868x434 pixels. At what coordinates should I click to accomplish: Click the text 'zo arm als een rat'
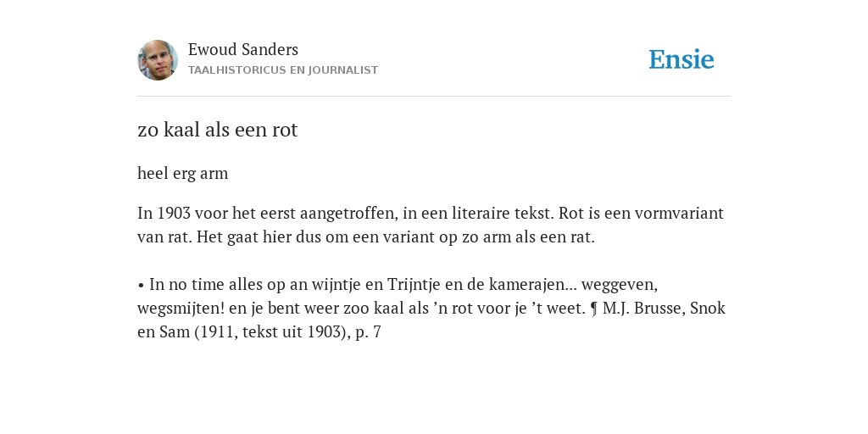[x=523, y=237]
